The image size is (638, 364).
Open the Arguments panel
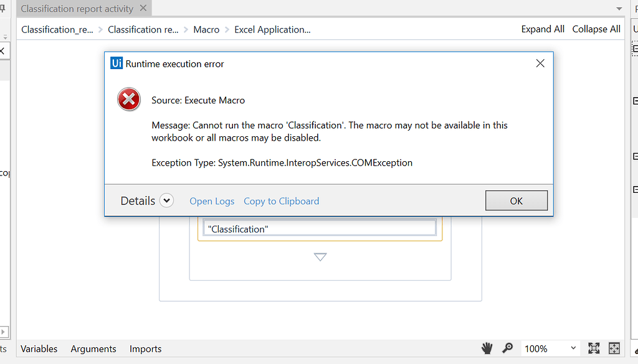93,348
